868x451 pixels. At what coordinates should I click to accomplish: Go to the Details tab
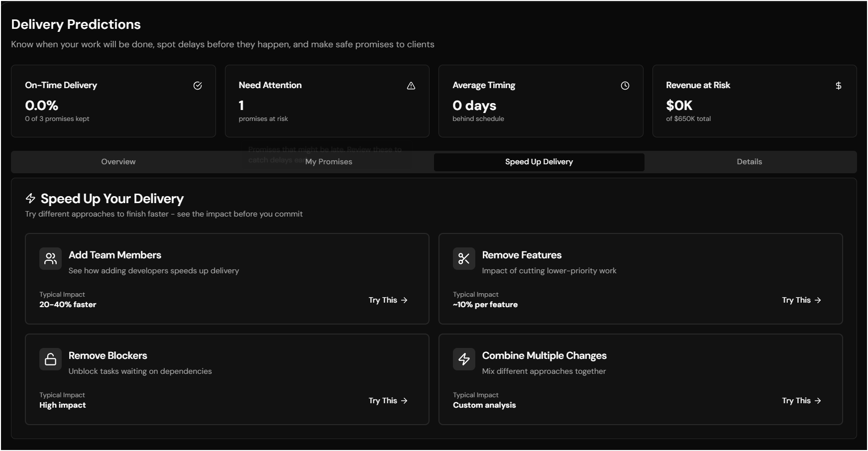749,162
